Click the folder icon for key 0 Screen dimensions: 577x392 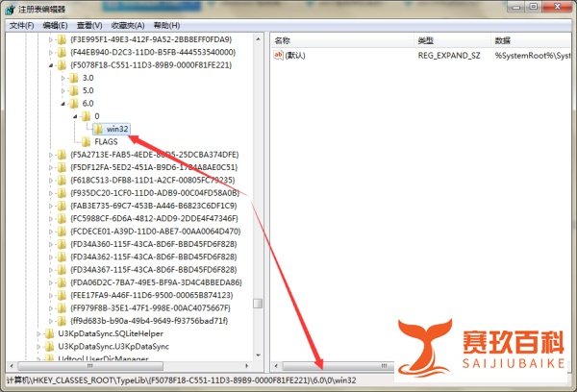click(x=86, y=116)
